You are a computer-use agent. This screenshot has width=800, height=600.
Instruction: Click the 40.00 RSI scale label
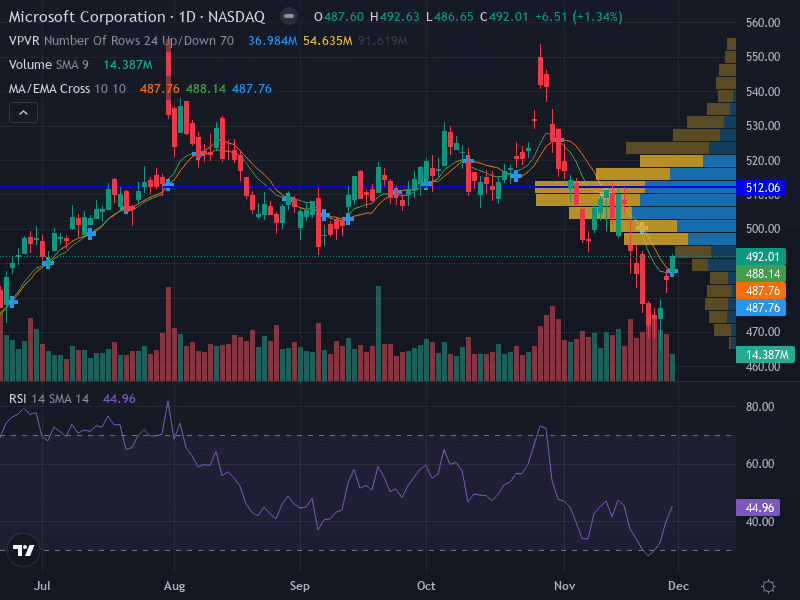click(760, 522)
